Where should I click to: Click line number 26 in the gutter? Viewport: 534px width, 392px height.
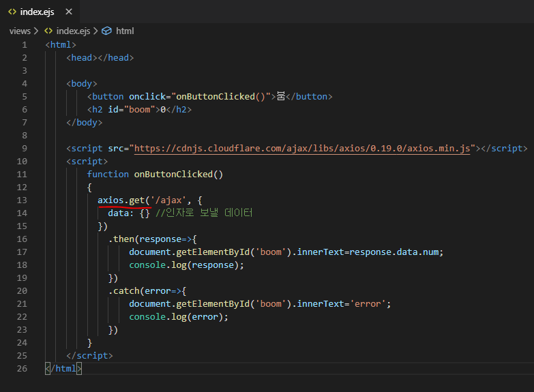(x=22, y=368)
